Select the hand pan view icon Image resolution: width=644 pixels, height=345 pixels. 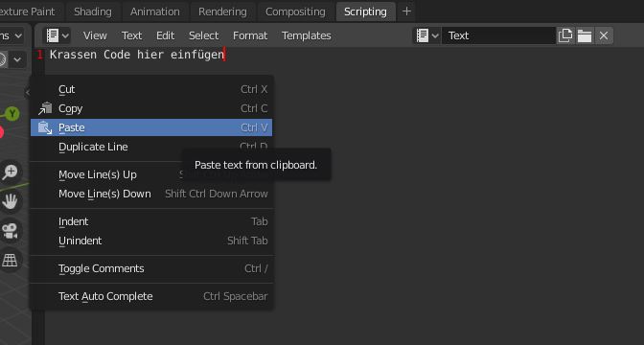click(10, 201)
